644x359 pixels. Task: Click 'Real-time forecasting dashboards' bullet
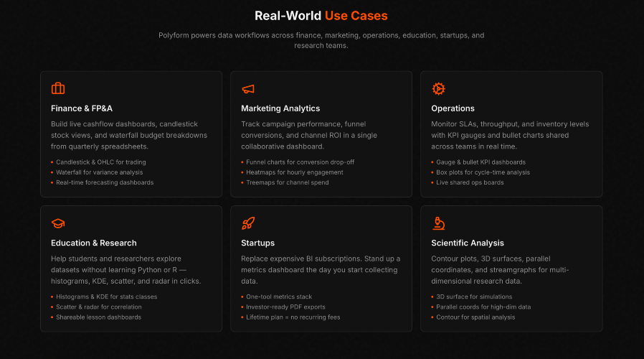(x=105, y=182)
